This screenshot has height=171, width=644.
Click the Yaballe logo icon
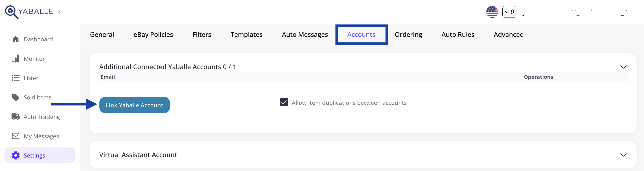[x=11, y=12]
